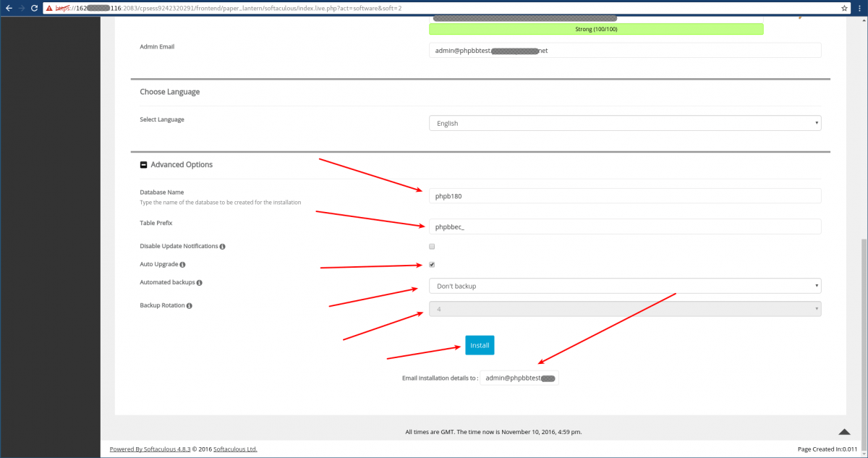Click the Install button
This screenshot has height=458, width=868.
click(x=480, y=345)
